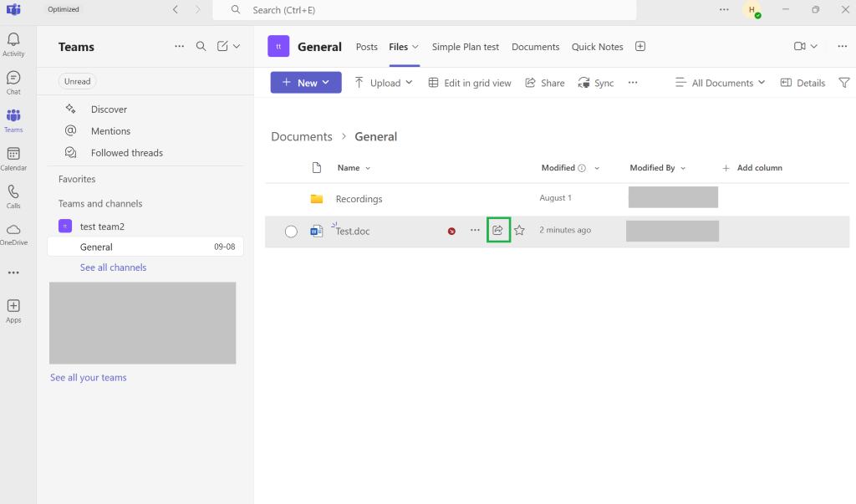Click the See all your teams link

coord(89,377)
